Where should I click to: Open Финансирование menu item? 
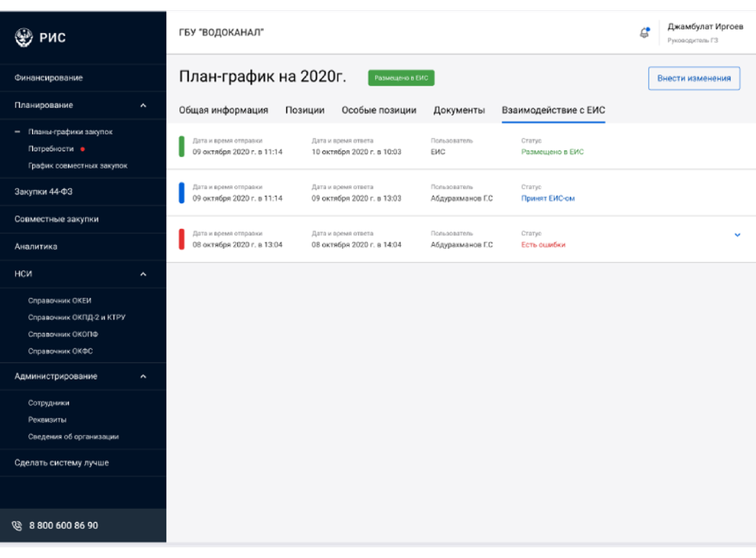[x=49, y=78]
